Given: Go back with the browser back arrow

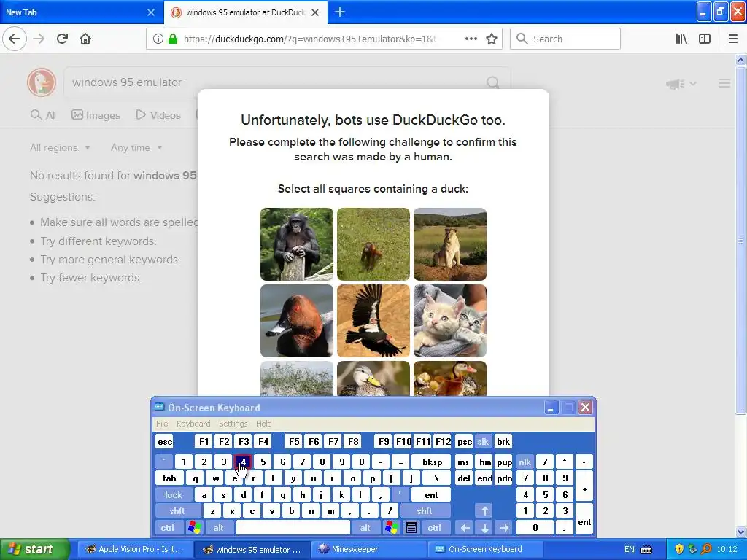Looking at the screenshot, I should coord(15,39).
